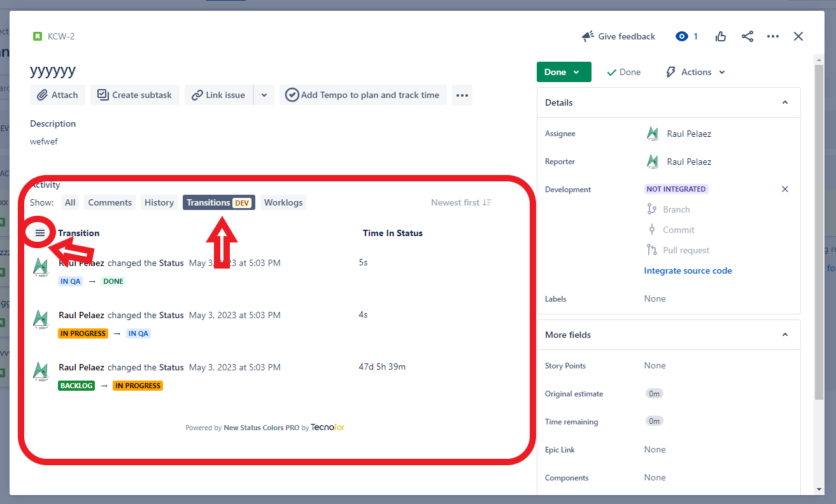Click the KCW-2 issue type icon
836x504 pixels.
pyautogui.click(x=38, y=36)
